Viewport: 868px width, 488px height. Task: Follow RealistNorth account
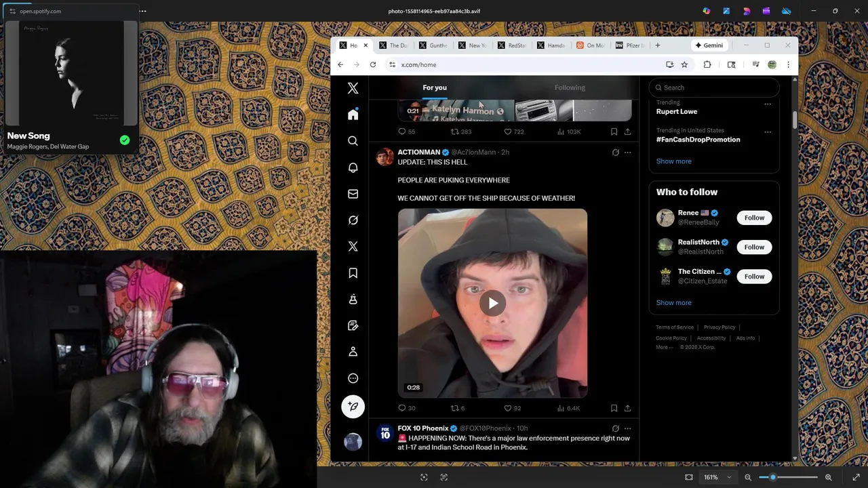click(x=754, y=247)
